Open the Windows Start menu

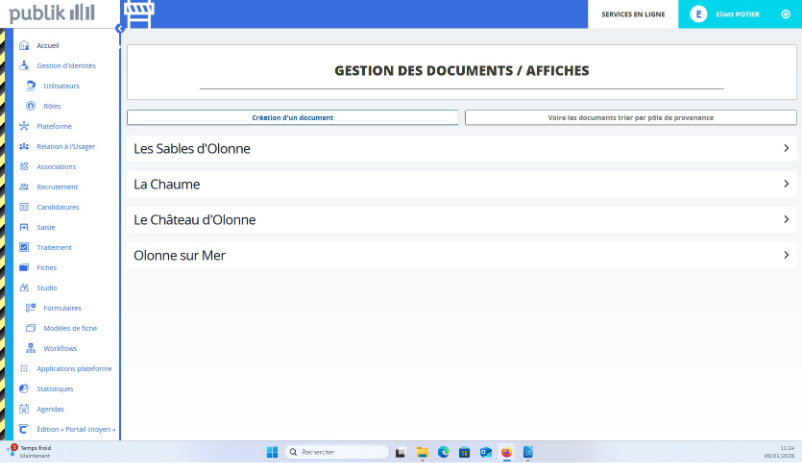(x=272, y=452)
